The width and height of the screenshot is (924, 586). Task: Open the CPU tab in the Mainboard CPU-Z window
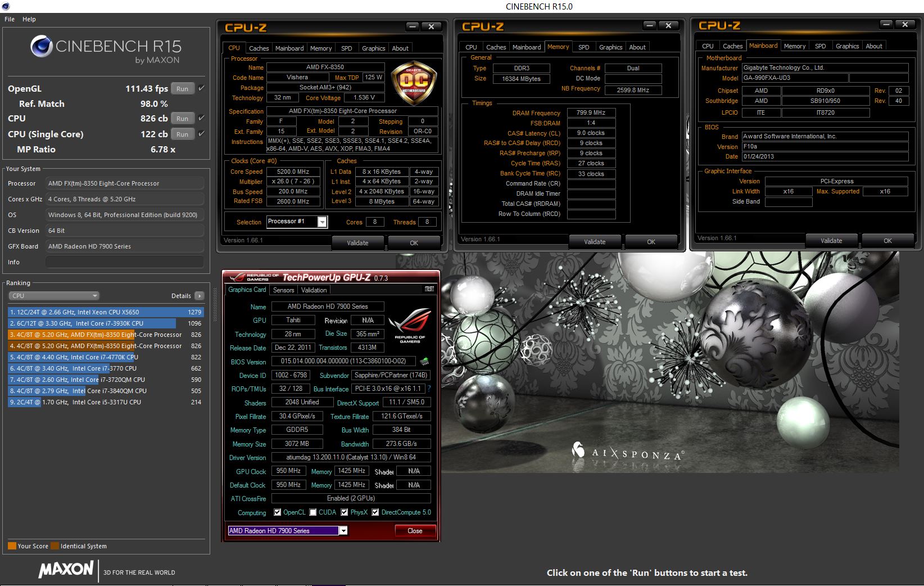coord(708,46)
